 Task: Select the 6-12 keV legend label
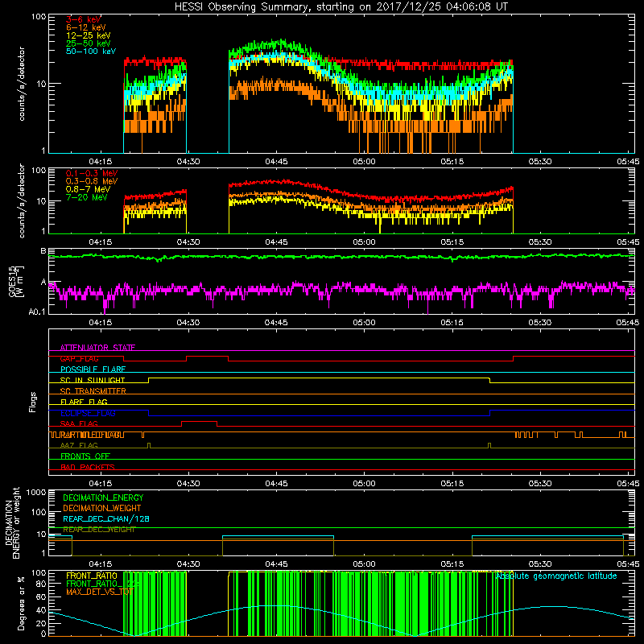[x=86, y=27]
